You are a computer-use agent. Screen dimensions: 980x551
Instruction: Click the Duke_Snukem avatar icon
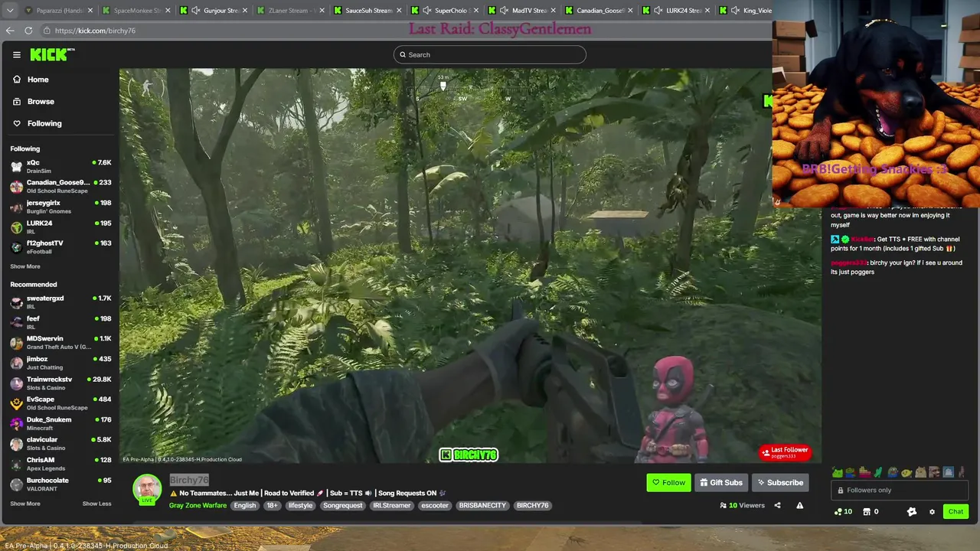[16, 423]
